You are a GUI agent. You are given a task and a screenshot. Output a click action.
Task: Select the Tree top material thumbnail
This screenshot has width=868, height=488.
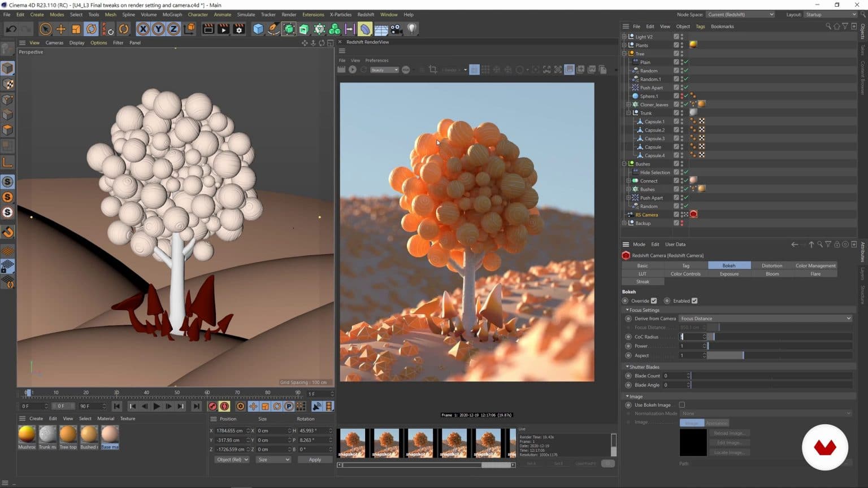coord(68,434)
